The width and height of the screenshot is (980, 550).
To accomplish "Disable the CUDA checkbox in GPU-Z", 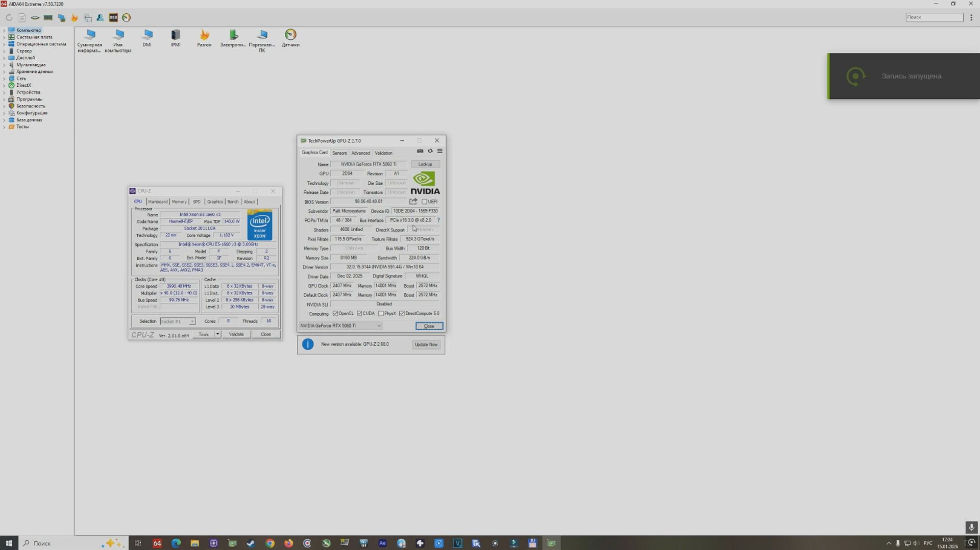I will [x=358, y=313].
